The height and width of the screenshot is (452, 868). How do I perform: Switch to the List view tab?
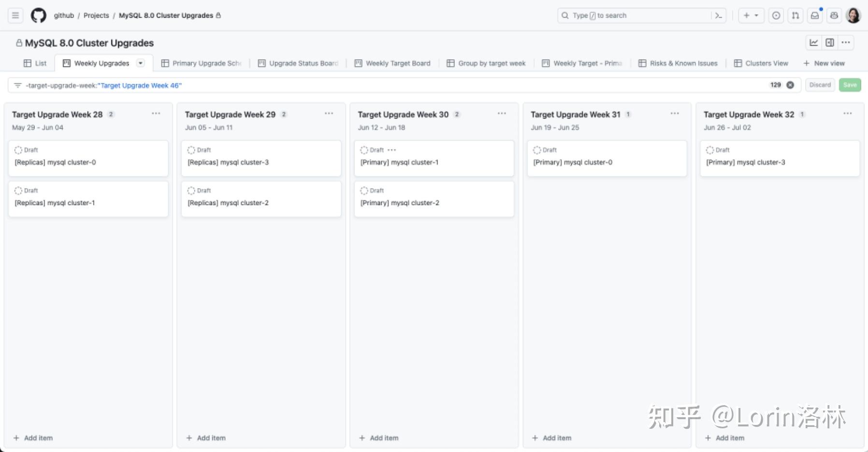point(35,63)
